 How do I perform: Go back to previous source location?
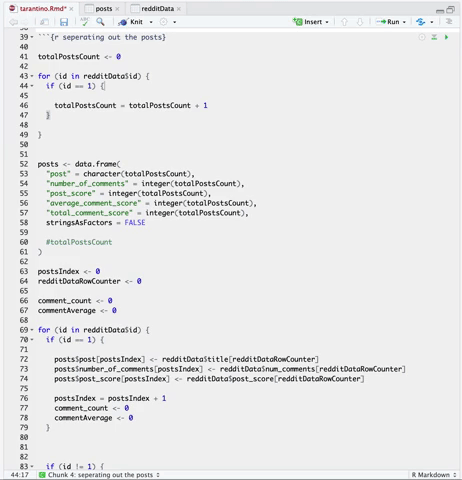click(13, 22)
